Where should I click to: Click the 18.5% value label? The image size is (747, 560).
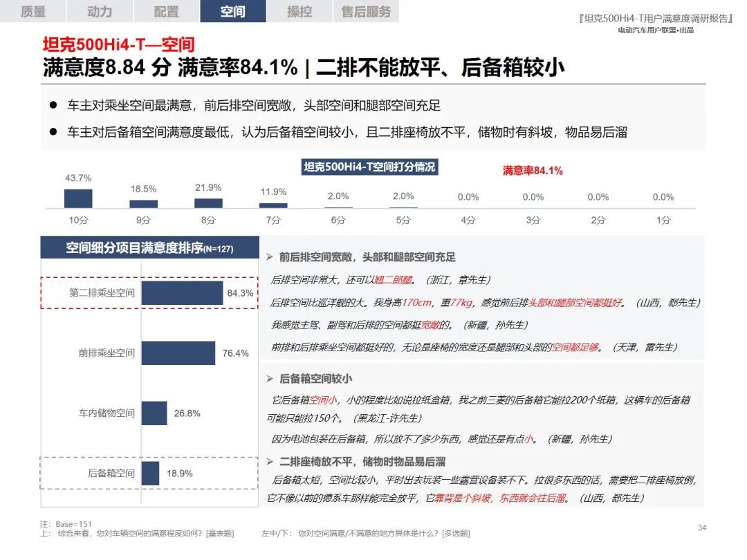point(143,189)
